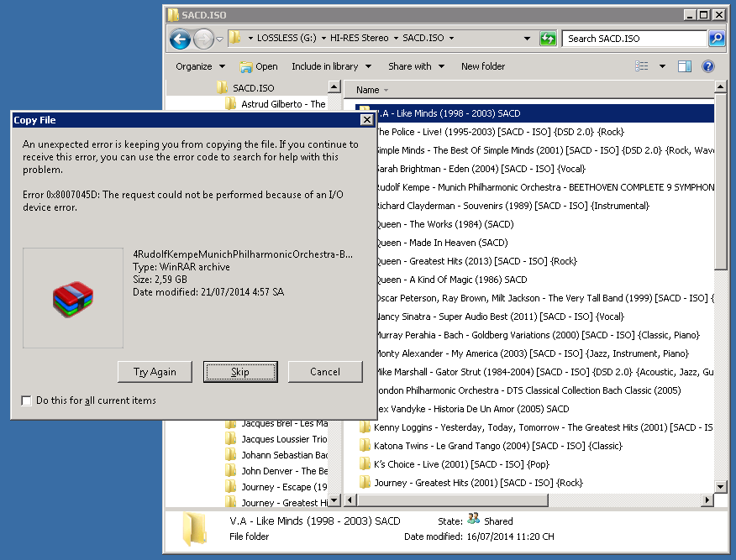Open the view options dropdown arrow
This screenshot has height=560, width=736.
point(662,66)
